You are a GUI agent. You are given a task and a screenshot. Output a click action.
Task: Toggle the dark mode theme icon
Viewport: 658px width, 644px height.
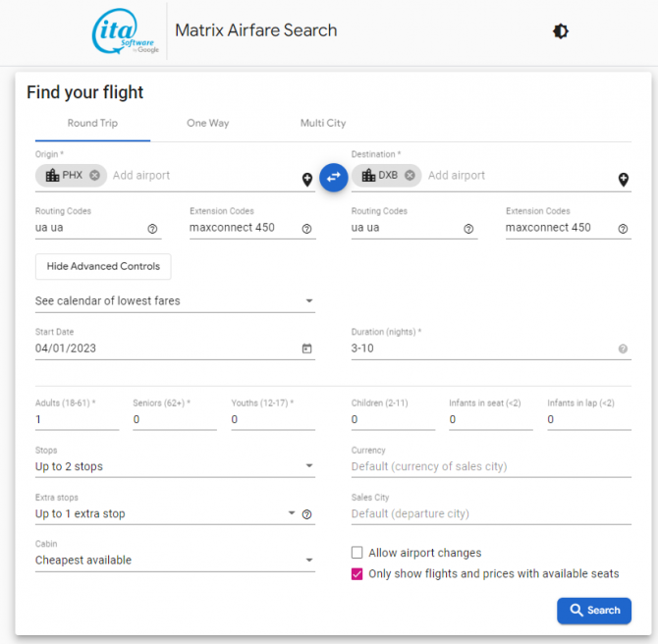click(x=560, y=31)
